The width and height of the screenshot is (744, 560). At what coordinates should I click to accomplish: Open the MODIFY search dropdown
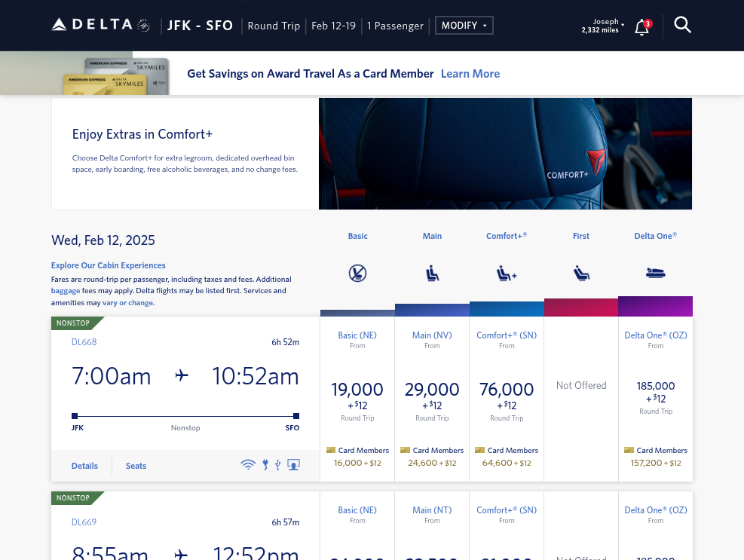pos(464,26)
